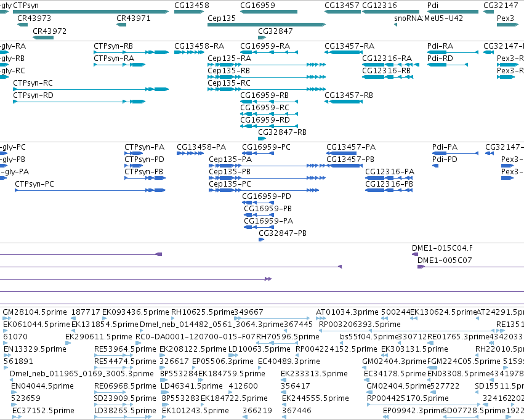Select the CR43973 gene label
This screenshot has width=524, height=420.
[x=34, y=18]
